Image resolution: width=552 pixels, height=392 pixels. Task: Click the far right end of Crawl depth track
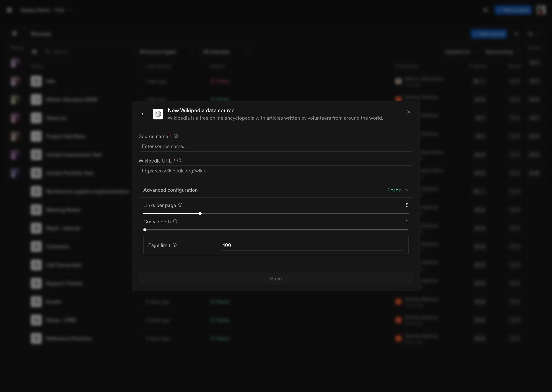pyautogui.click(x=407, y=230)
